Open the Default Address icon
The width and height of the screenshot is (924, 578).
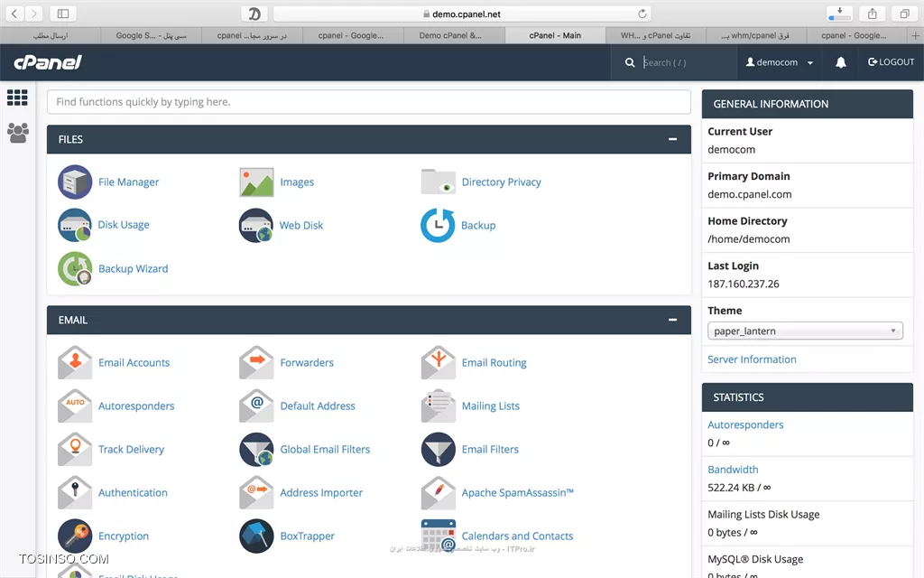click(x=256, y=406)
